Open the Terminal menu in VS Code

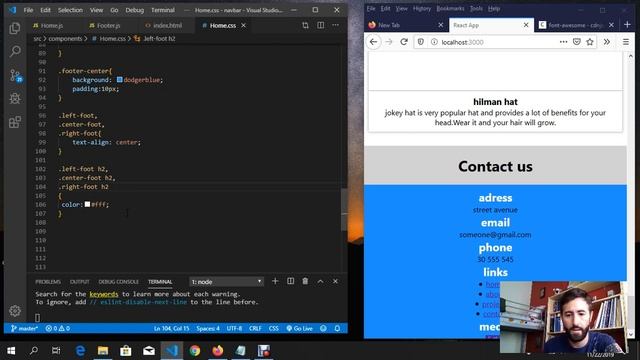pos(163,10)
